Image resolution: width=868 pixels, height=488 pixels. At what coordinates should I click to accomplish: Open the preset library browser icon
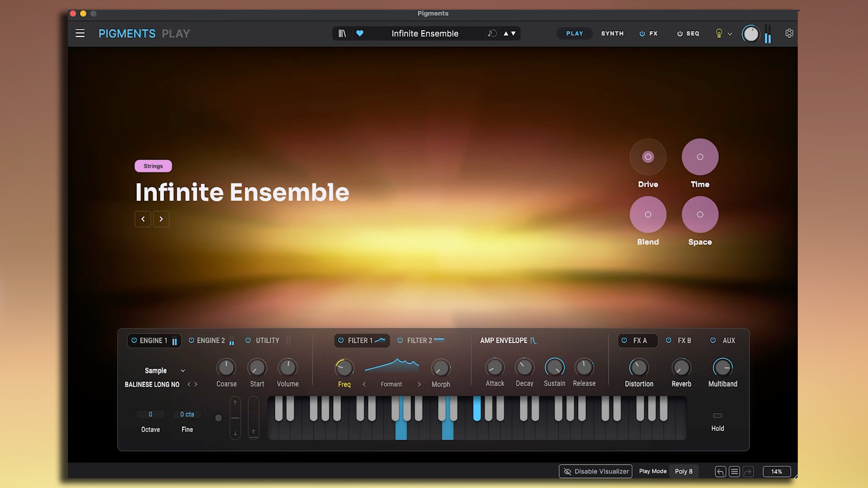tap(342, 34)
